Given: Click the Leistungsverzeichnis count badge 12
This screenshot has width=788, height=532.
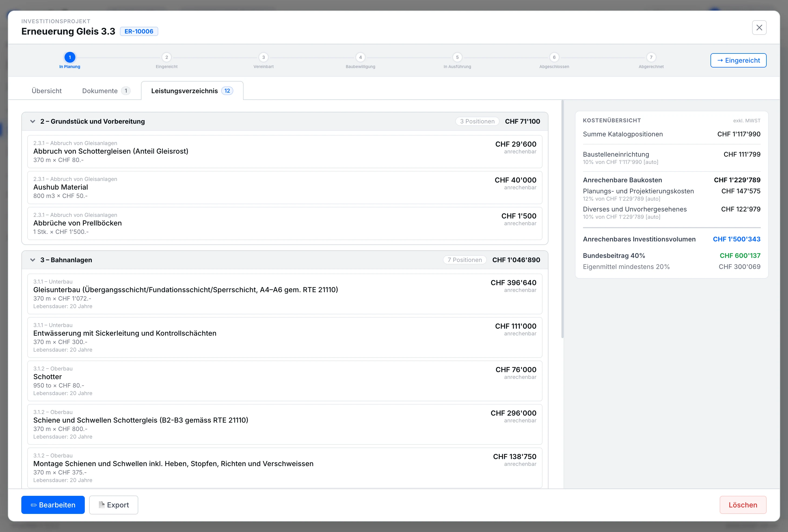Looking at the screenshot, I should click(x=227, y=91).
